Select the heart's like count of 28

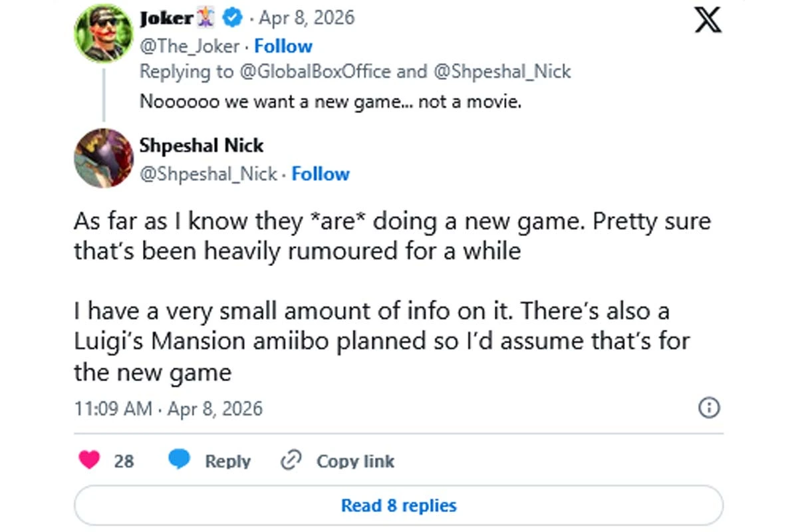click(124, 460)
